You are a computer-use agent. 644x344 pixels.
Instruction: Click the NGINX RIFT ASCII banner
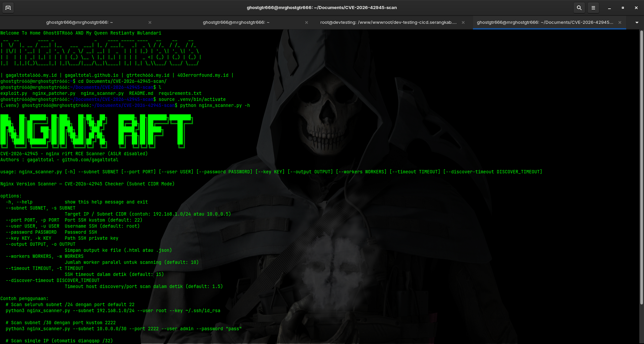97,131
